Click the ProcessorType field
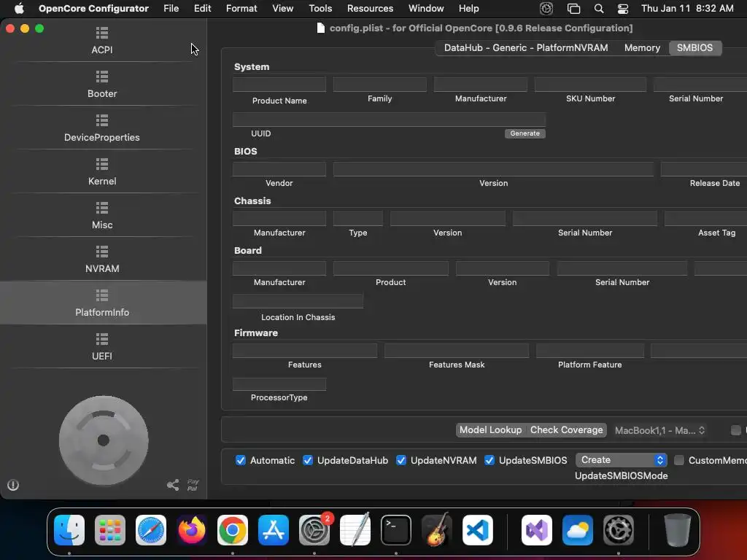The width and height of the screenshot is (747, 560). (x=279, y=384)
